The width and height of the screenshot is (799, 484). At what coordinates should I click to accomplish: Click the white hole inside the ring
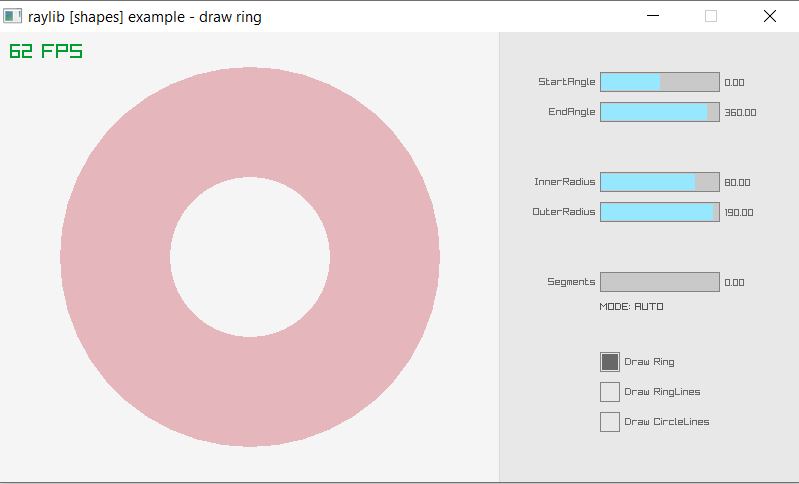tap(250, 256)
